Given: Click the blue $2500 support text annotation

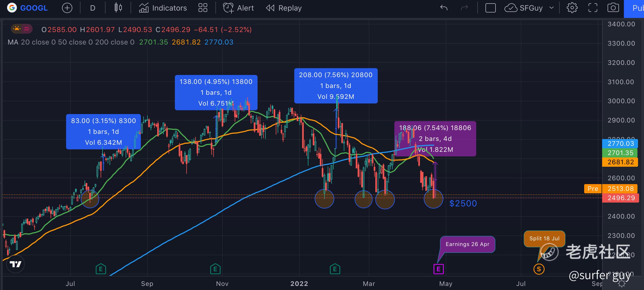Looking at the screenshot, I should pos(463,203).
